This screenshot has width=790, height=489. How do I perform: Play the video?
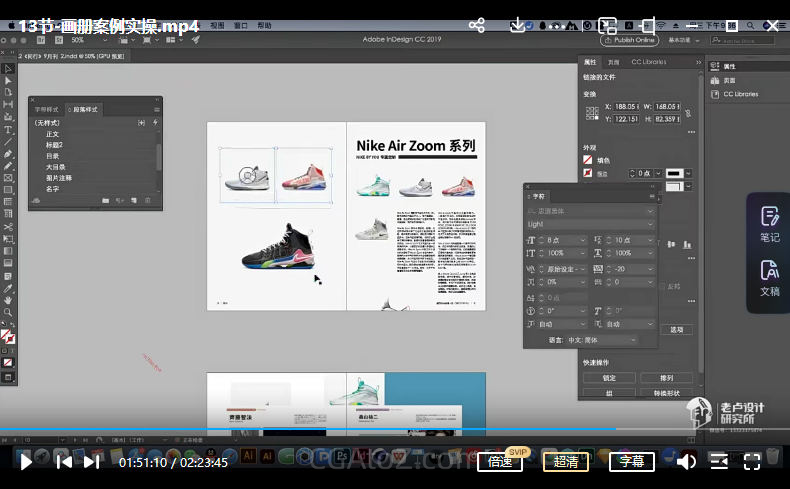pyautogui.click(x=27, y=461)
